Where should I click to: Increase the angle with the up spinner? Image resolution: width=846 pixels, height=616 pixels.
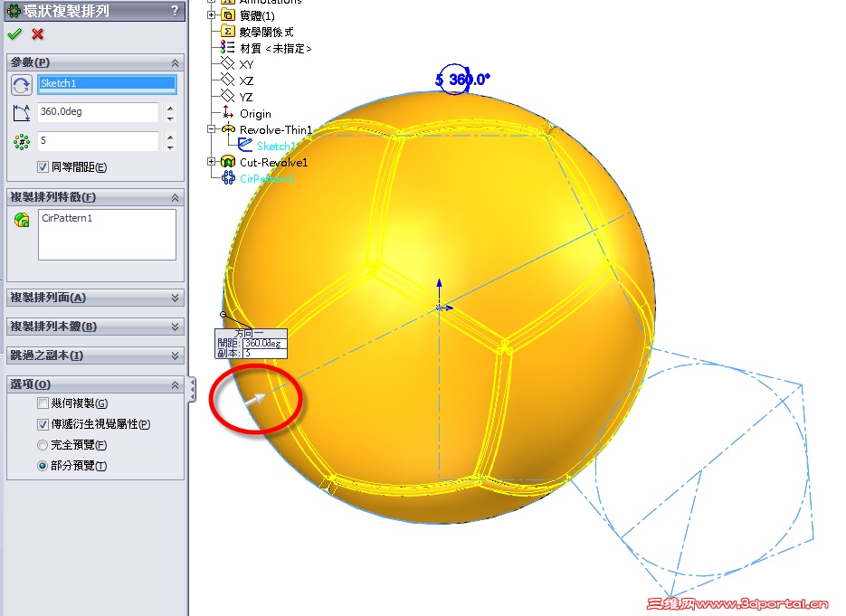pyautogui.click(x=170, y=108)
